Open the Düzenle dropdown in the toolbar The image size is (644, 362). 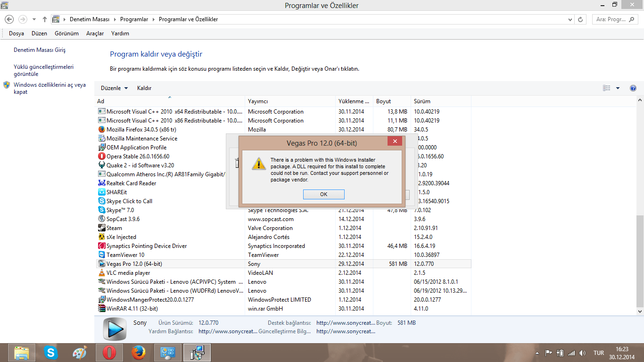[x=114, y=88]
